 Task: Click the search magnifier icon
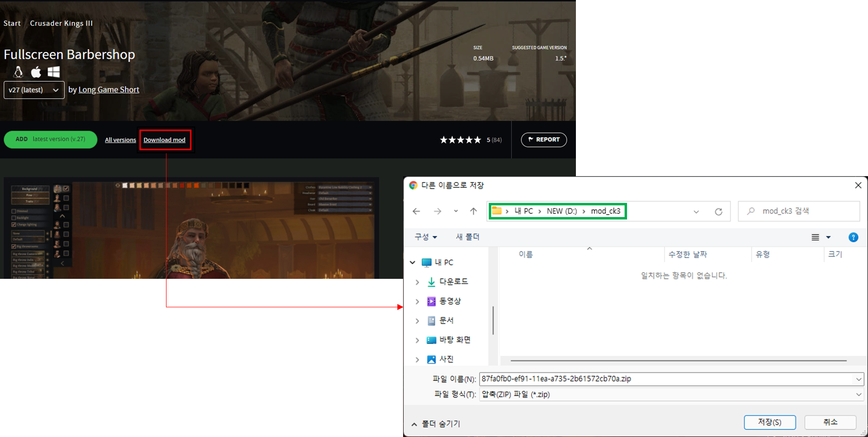click(751, 211)
